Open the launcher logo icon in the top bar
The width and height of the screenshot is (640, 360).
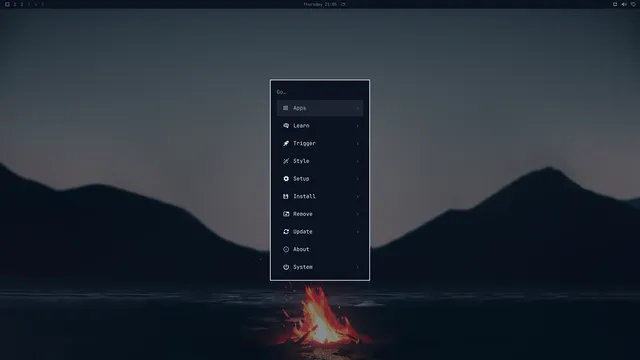coord(7,4)
